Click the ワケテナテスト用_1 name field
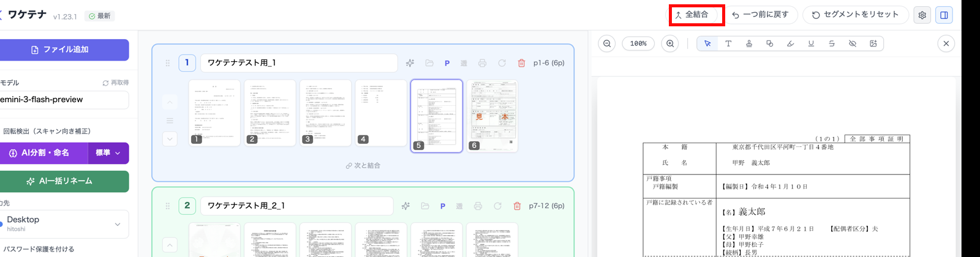 click(299, 62)
